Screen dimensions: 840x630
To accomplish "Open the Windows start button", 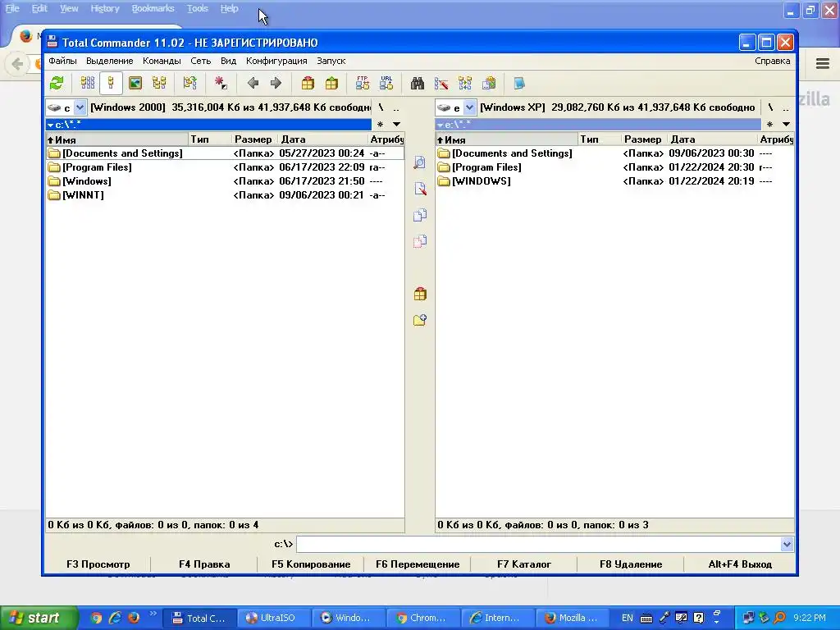I will [39, 618].
